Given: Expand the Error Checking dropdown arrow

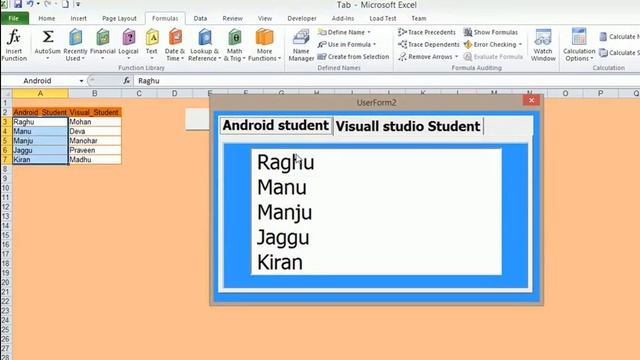Looking at the screenshot, I should [520, 44].
